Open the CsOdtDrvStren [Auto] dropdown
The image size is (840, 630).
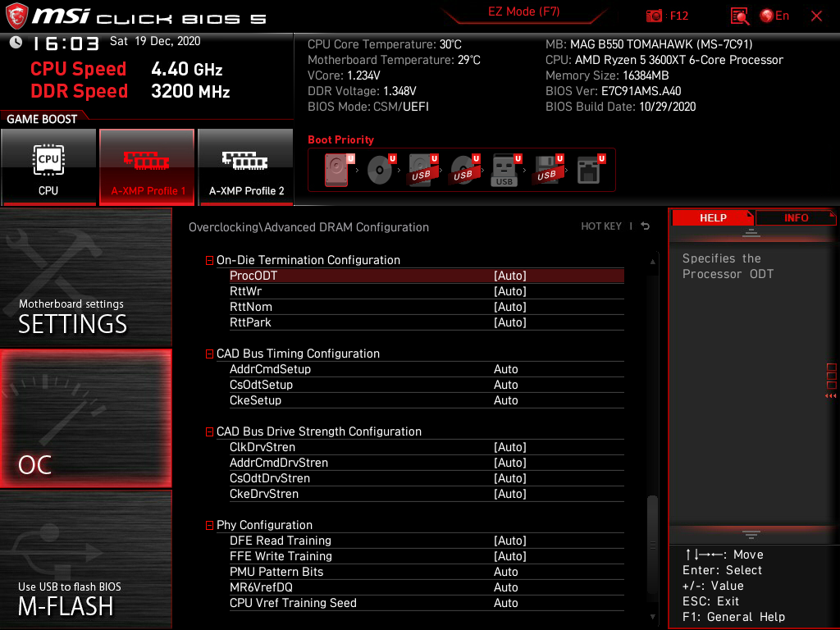coord(510,478)
